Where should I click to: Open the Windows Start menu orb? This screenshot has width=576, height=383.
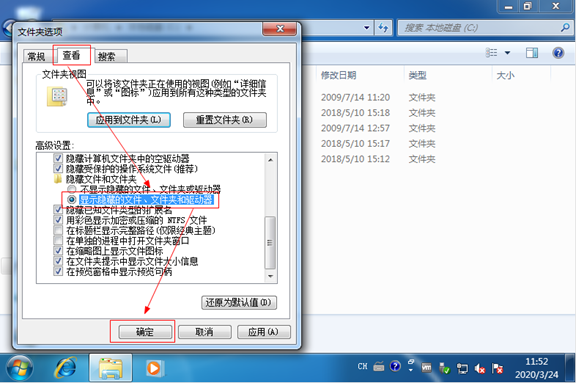(20, 368)
